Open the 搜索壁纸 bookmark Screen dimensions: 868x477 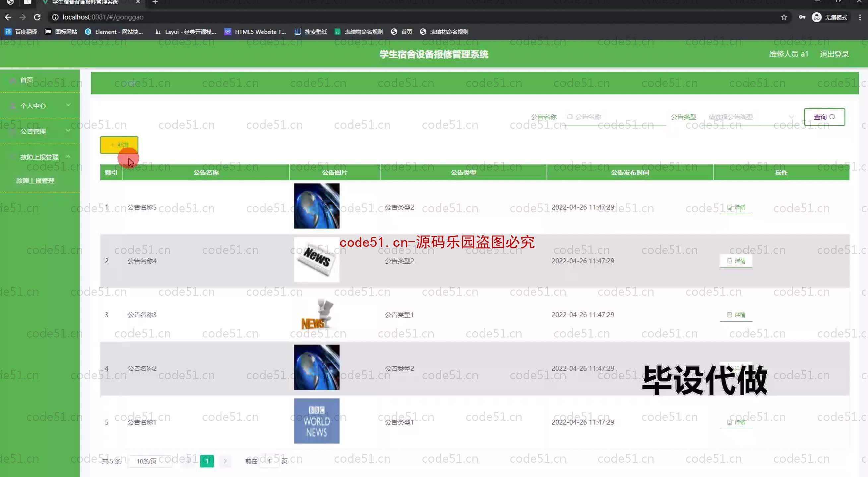tap(310, 32)
